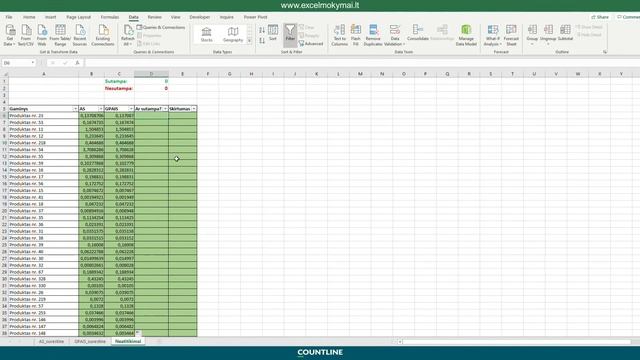Open Manage Data Model
Screen dimensions: 640x360
(466, 35)
